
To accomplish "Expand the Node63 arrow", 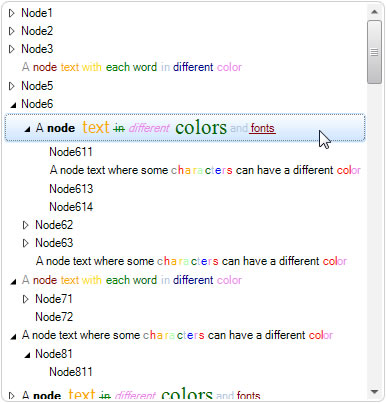I will tap(26, 243).
